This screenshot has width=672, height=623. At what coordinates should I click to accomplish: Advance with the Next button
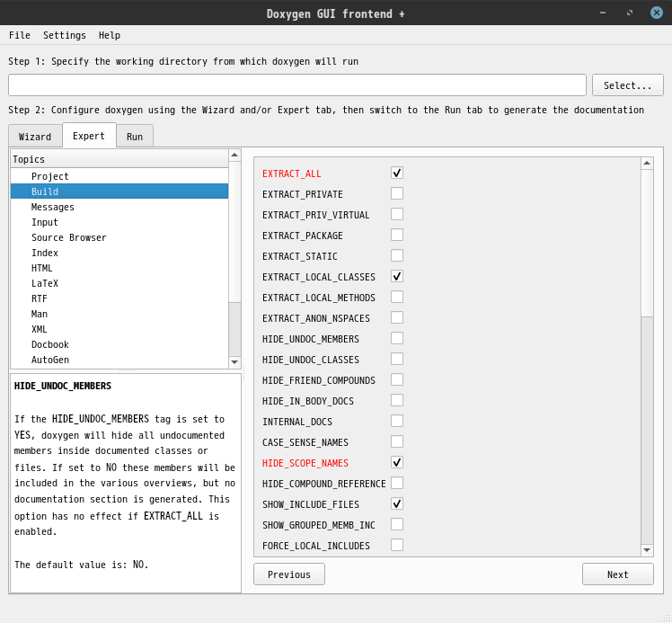[x=617, y=574]
